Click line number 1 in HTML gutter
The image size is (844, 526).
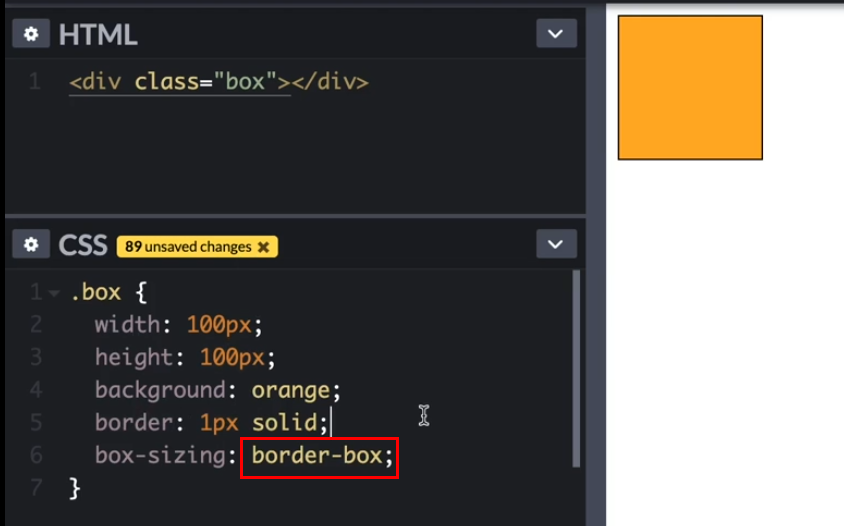click(35, 82)
